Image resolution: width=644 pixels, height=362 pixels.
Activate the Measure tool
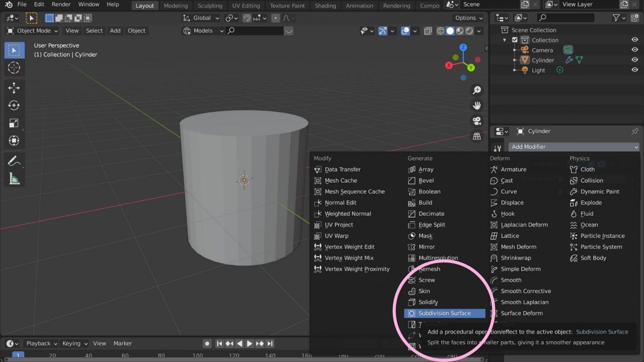[x=14, y=179]
